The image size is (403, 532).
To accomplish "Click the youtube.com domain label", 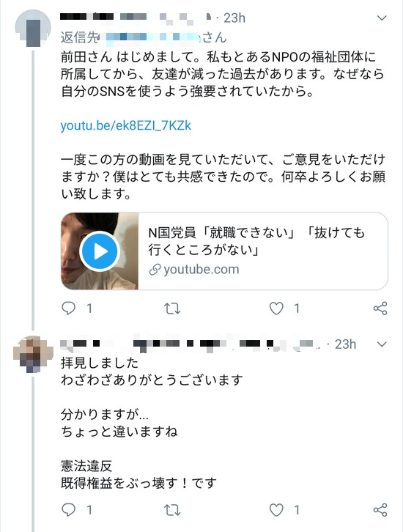I will 202,270.
